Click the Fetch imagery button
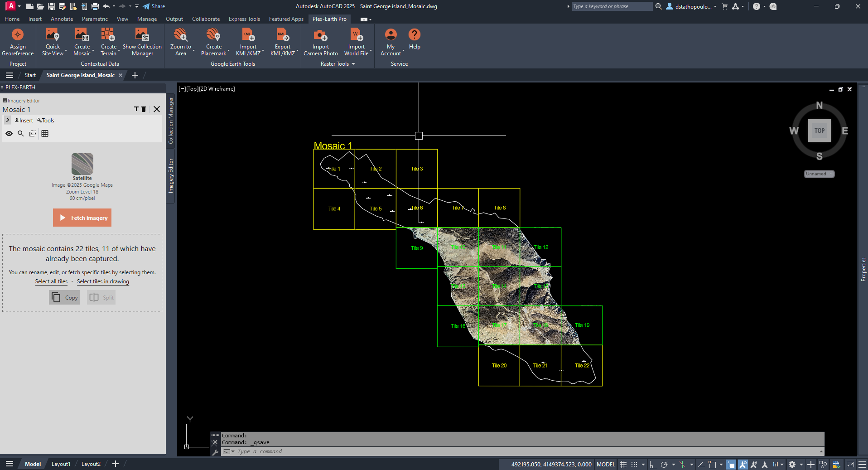 coord(82,218)
